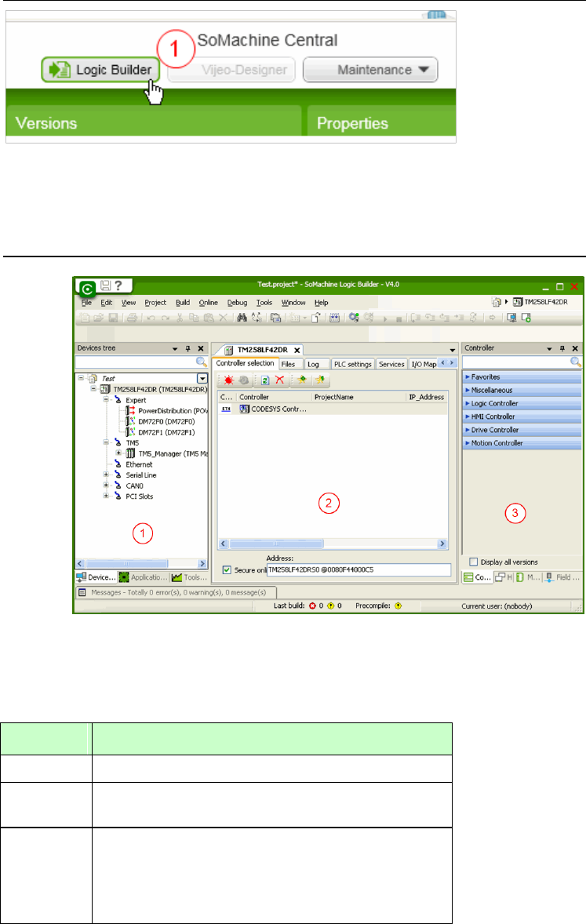Click the Login gear icon in toolbar
The height and width of the screenshot is (924, 586).
tap(354, 317)
